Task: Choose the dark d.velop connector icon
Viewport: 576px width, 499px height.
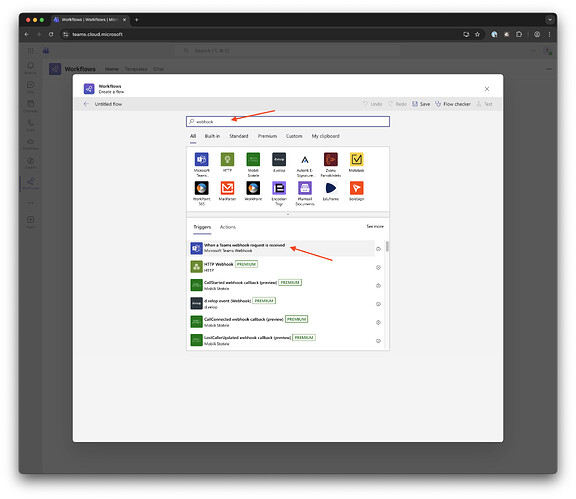Action: tap(279, 159)
